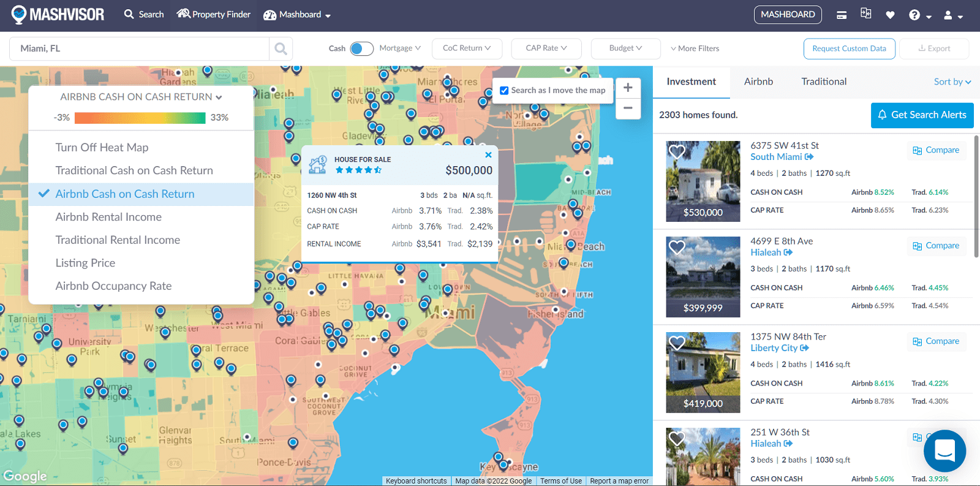Expand the Mashboard navigation dropdown
This screenshot has height=486, width=980.
point(297,15)
